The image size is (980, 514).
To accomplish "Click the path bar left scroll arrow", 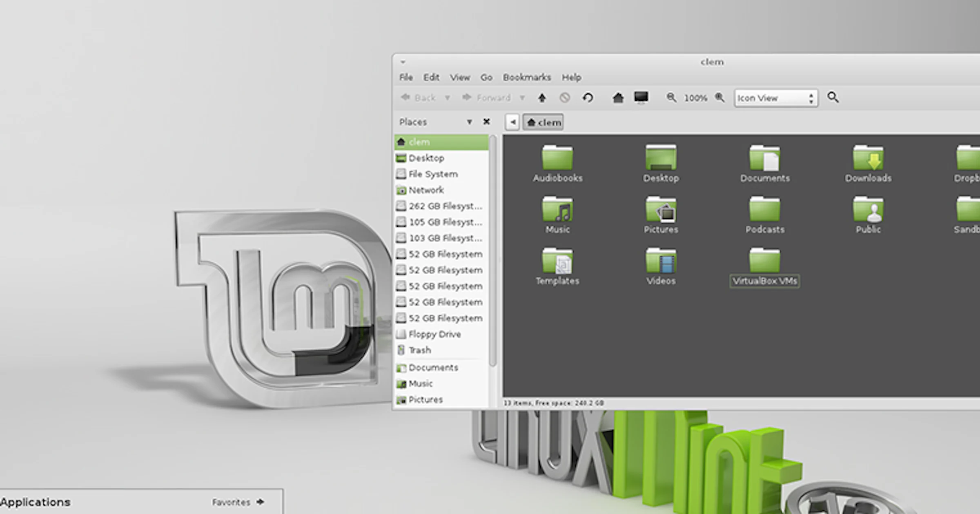I will click(512, 122).
